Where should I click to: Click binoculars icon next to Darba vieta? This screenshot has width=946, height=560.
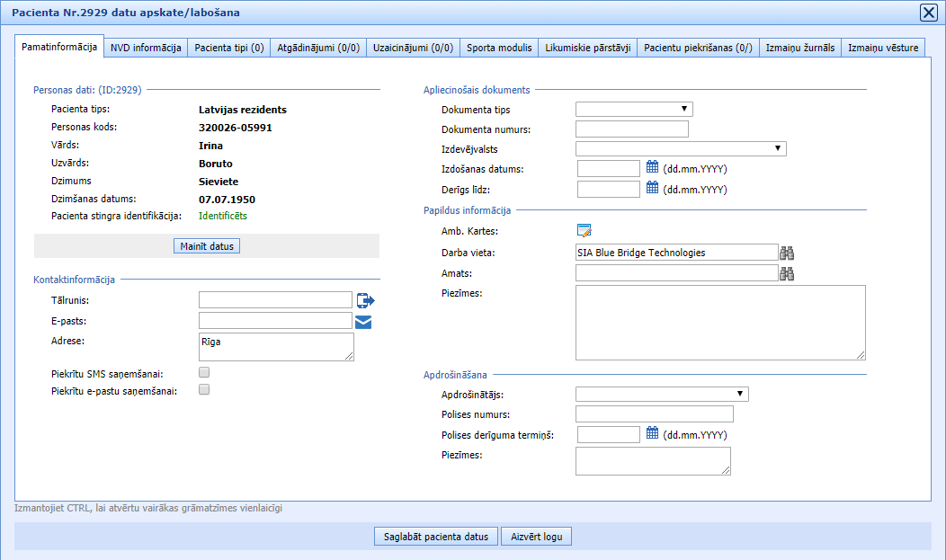(x=788, y=253)
